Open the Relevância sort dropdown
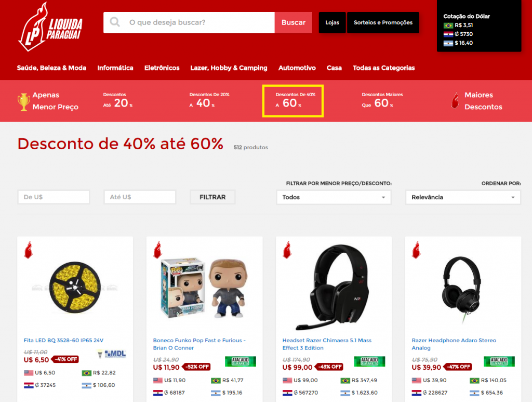The height and width of the screenshot is (402, 532). pos(463,197)
